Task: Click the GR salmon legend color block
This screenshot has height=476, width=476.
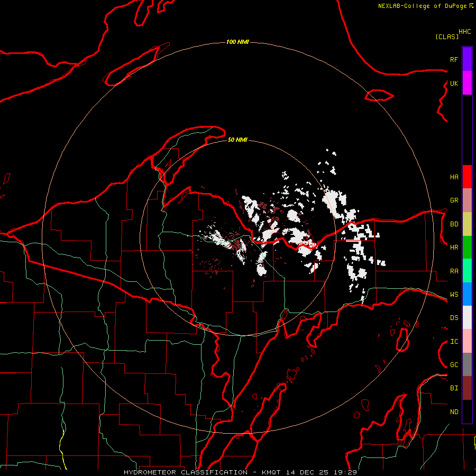Action: click(x=467, y=200)
